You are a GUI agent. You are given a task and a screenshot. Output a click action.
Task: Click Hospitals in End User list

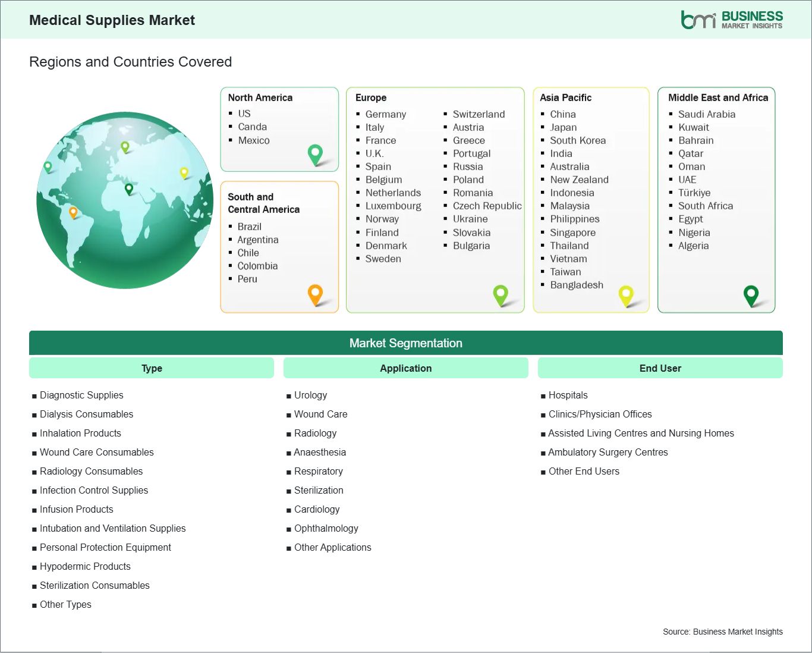568,395
